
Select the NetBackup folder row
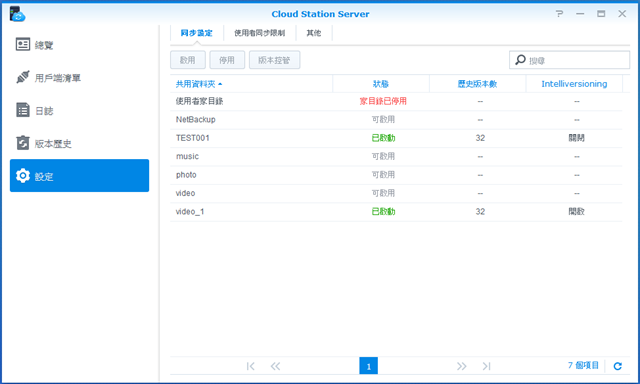click(396, 120)
